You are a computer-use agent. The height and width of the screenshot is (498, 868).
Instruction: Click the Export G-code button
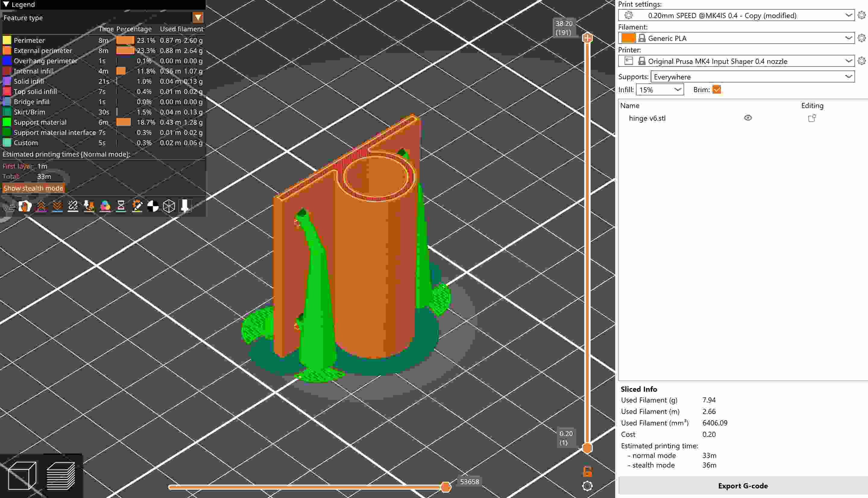tap(743, 486)
